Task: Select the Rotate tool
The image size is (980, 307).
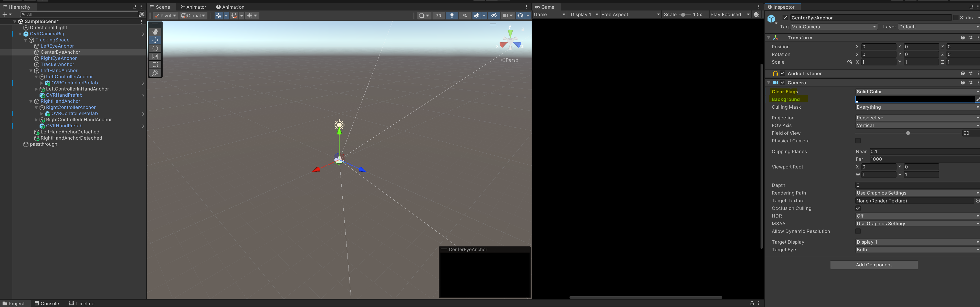Action: [x=155, y=48]
